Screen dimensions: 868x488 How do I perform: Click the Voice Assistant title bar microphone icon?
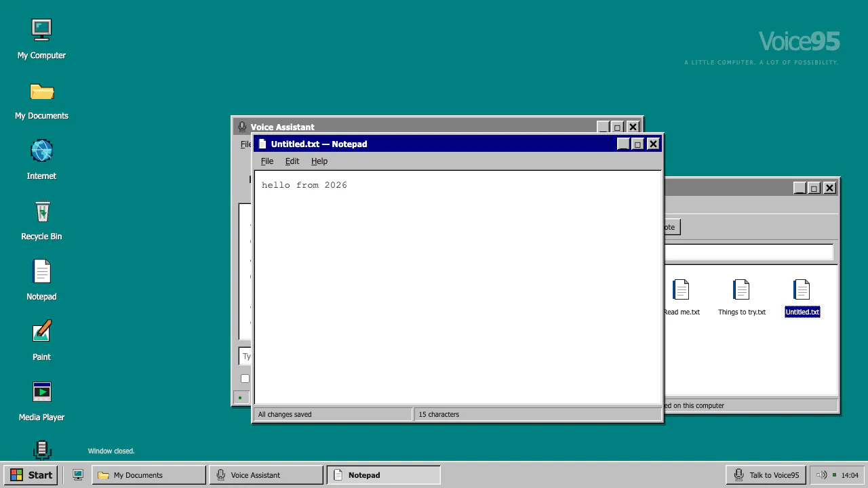[x=241, y=127]
